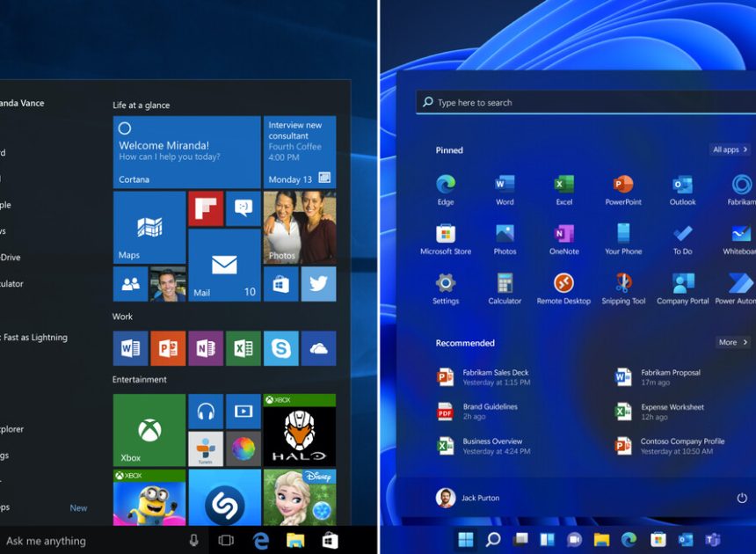This screenshot has height=554, width=756.
Task: Open pinned Excel app in Windows 11
Action: click(x=564, y=190)
